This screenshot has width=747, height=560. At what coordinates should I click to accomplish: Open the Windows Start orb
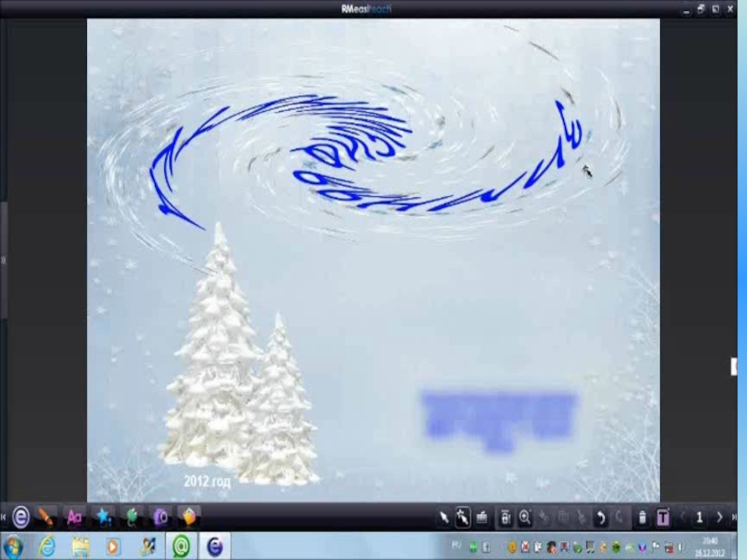[x=12, y=547]
